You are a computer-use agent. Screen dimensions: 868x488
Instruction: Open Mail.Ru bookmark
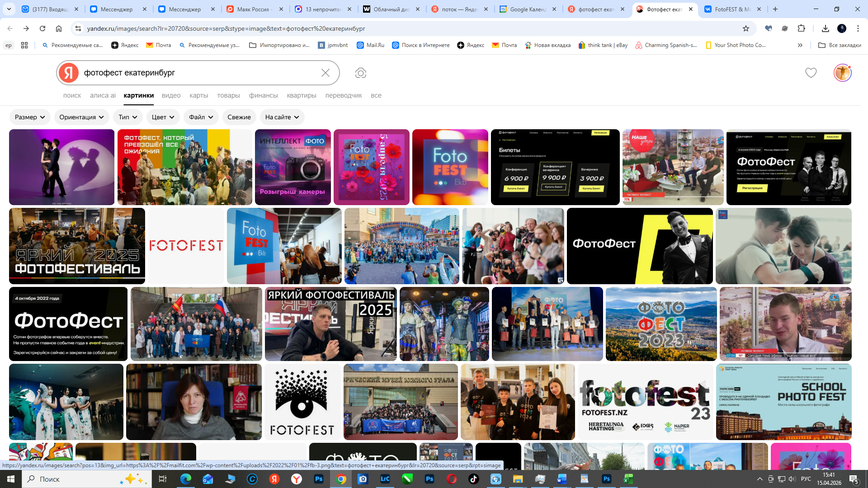tap(371, 45)
